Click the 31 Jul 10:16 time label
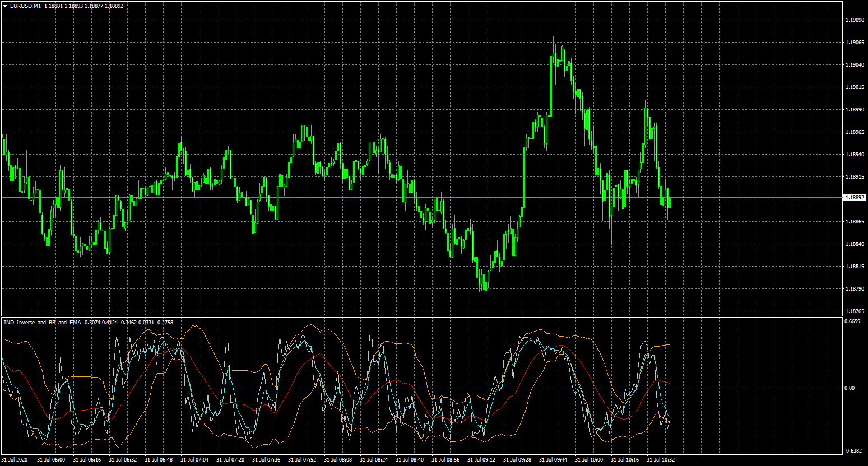This screenshot has height=466, width=868. pyautogui.click(x=625, y=460)
